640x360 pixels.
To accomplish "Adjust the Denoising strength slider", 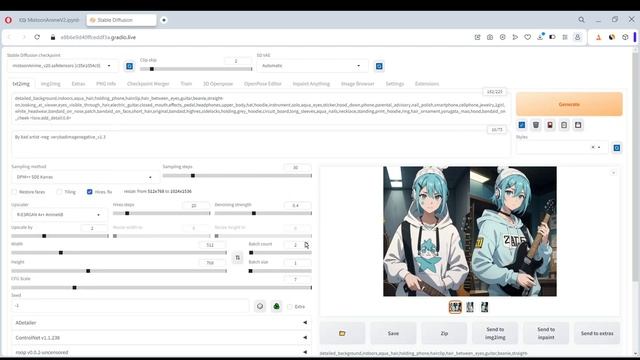I will (x=263, y=213).
